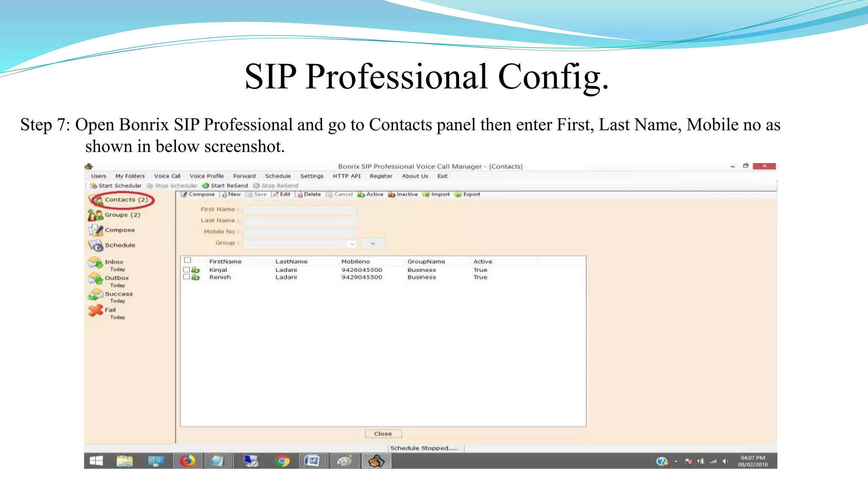Click the volume tray icon
Image resolution: width=868 pixels, height=488 pixels.
click(x=726, y=461)
